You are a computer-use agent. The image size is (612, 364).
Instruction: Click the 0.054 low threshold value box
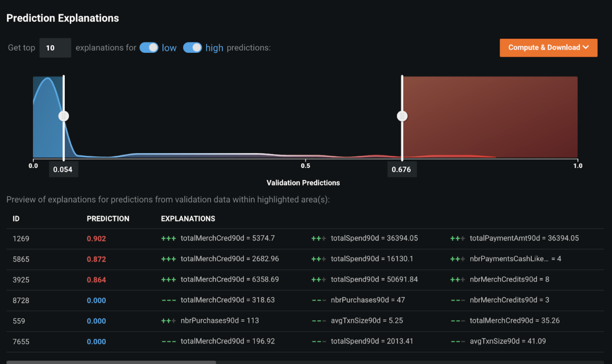[x=64, y=169]
